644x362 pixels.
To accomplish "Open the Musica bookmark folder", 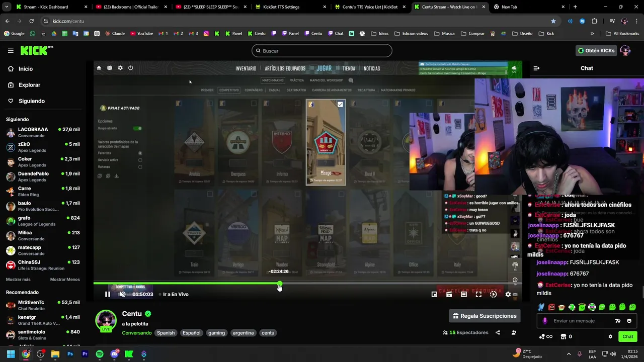I will tap(444, 34).
